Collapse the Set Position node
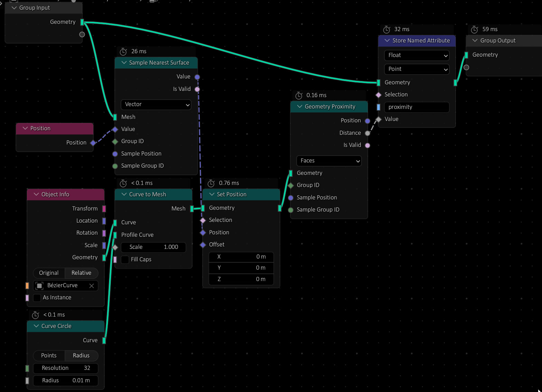This screenshot has width=542, height=392. tap(212, 194)
